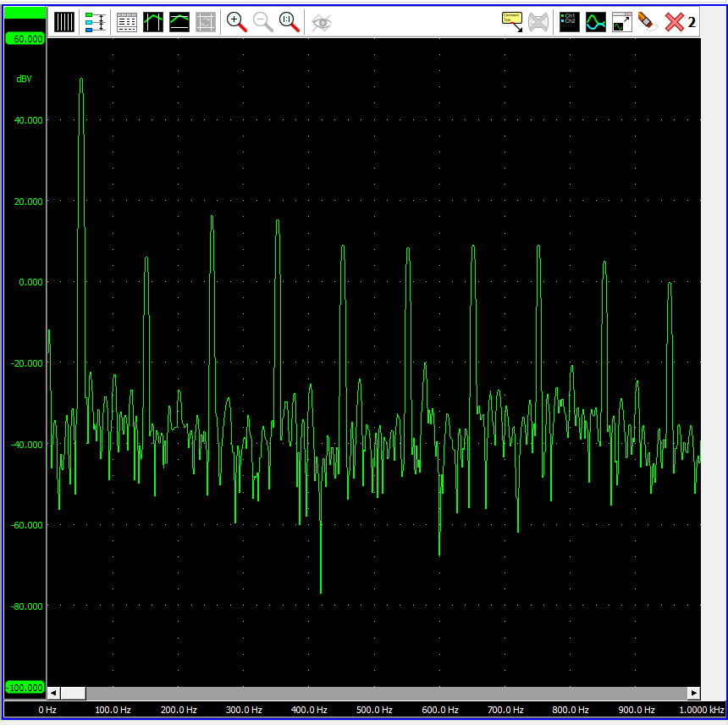Click the 60.000 upper axis limit field

(x=25, y=39)
